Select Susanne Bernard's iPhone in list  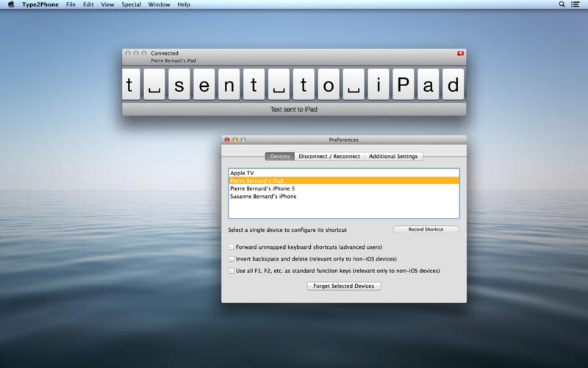[263, 197]
